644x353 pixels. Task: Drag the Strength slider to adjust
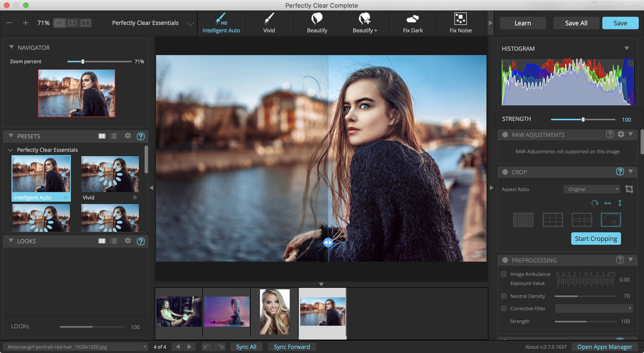[582, 119]
